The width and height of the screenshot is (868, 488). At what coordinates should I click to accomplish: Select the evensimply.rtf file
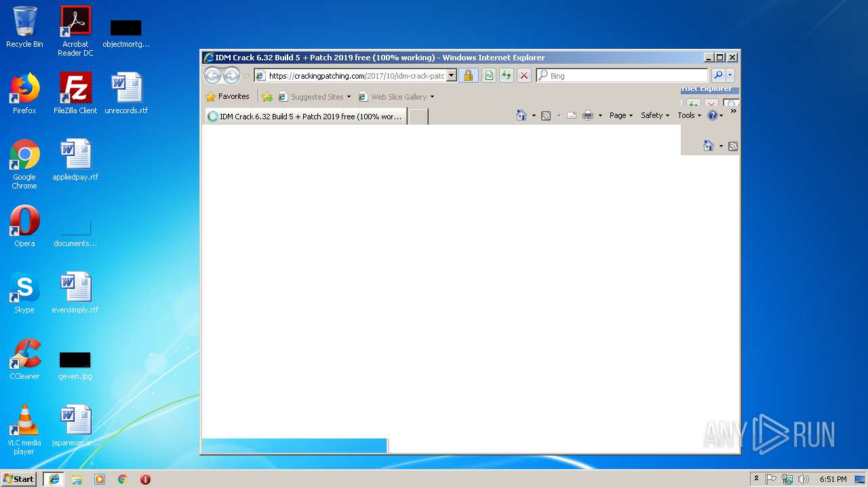[75, 293]
